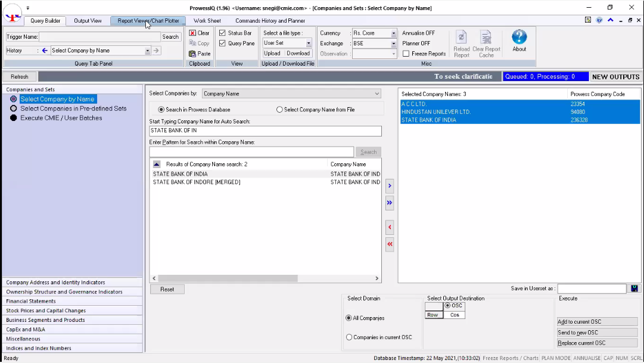
Task: Open the Currency dropdown showing Rs. Crore
Action: pos(393,33)
